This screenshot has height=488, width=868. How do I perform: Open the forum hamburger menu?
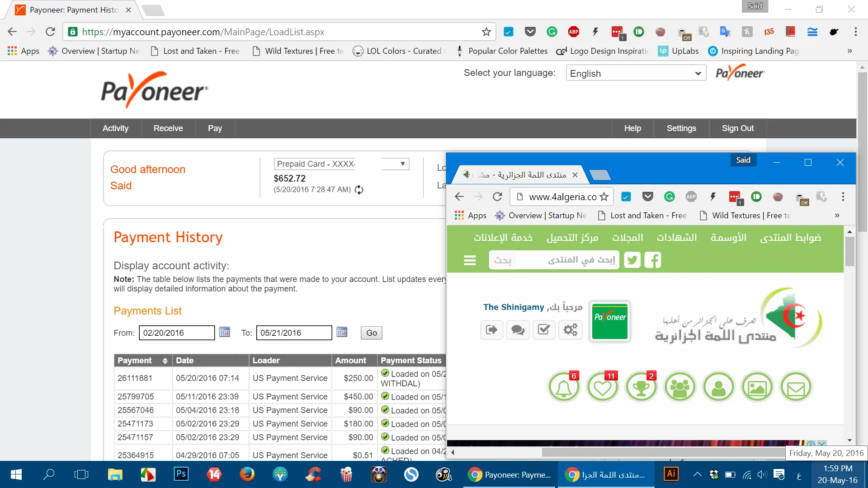(x=470, y=260)
